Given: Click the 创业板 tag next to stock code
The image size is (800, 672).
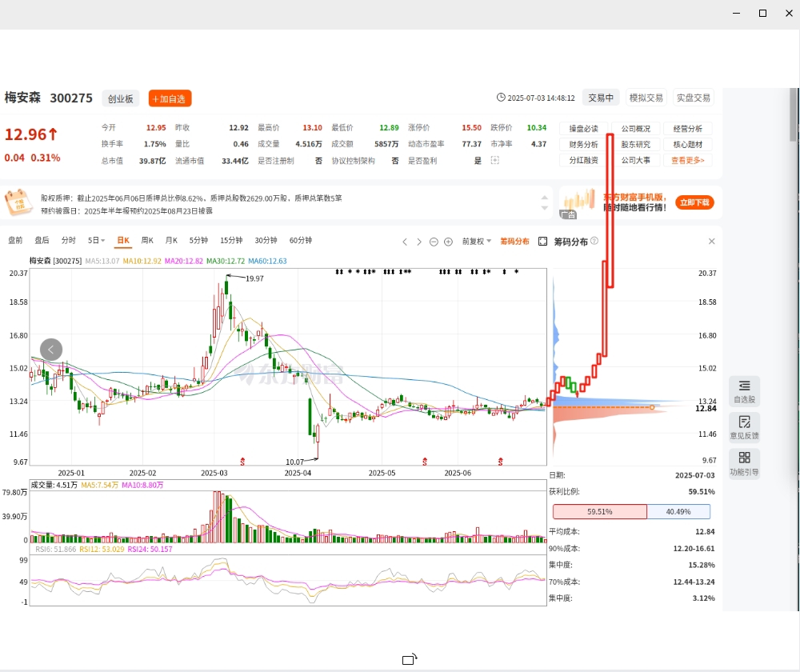Looking at the screenshot, I should (121, 98).
